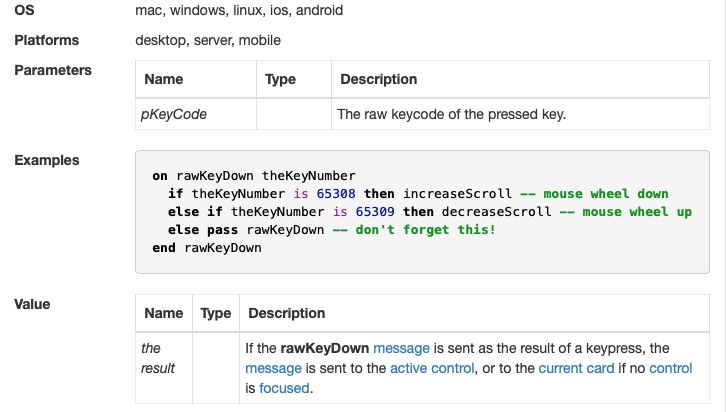Screen dimensions: 726x412
Task: Click the "message" link after bold rawKeyDown
Action: point(401,348)
